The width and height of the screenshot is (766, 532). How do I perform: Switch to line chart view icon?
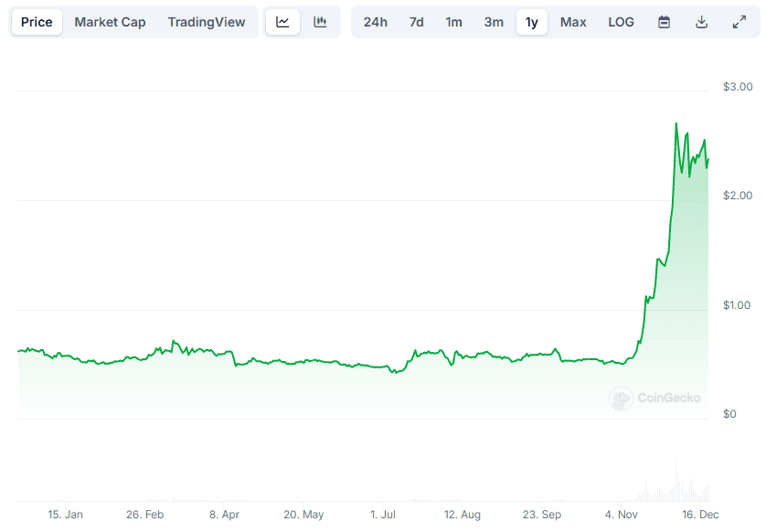point(282,22)
